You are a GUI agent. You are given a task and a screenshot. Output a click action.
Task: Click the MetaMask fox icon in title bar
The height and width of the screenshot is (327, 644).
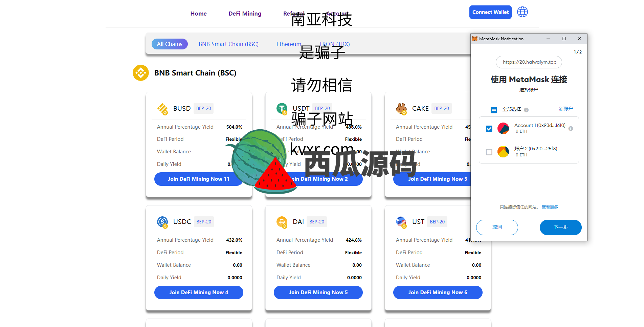pyautogui.click(x=475, y=39)
